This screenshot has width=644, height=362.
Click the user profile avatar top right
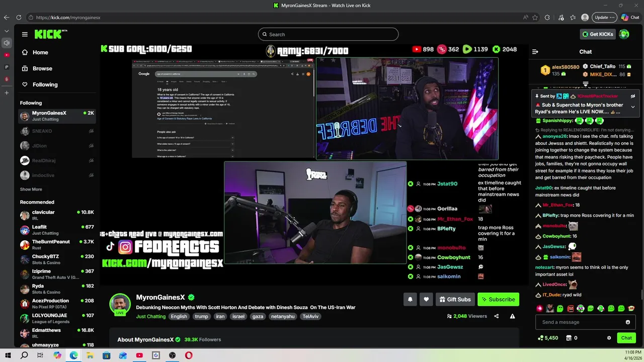[x=624, y=34]
